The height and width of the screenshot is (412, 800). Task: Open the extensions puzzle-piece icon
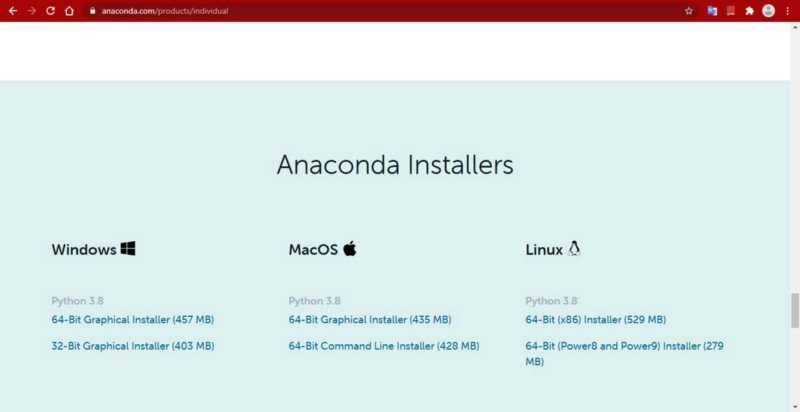[x=749, y=11]
